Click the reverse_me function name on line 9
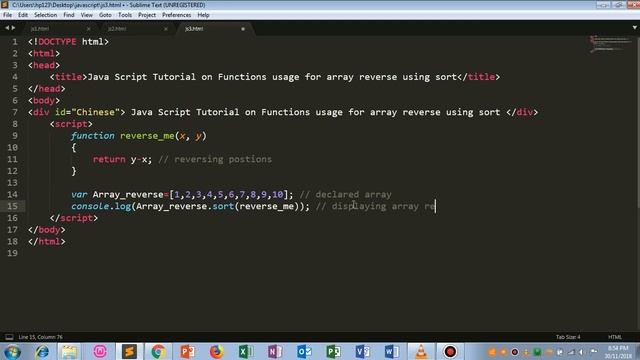640x360 pixels. [x=147, y=136]
